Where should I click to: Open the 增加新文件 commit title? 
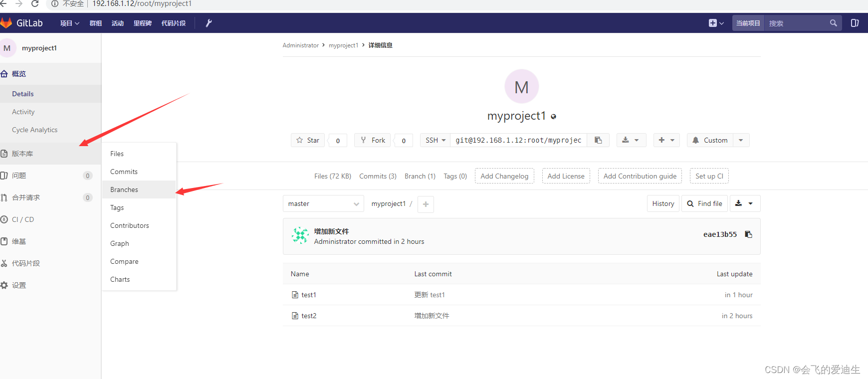tap(331, 231)
